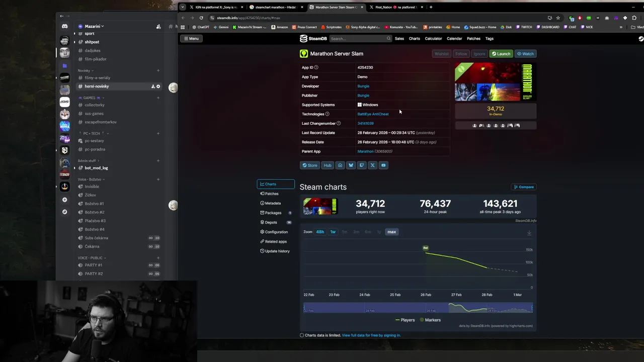This screenshot has width=644, height=362.
Task: Open the Patches header link
Action: tap(473, 39)
